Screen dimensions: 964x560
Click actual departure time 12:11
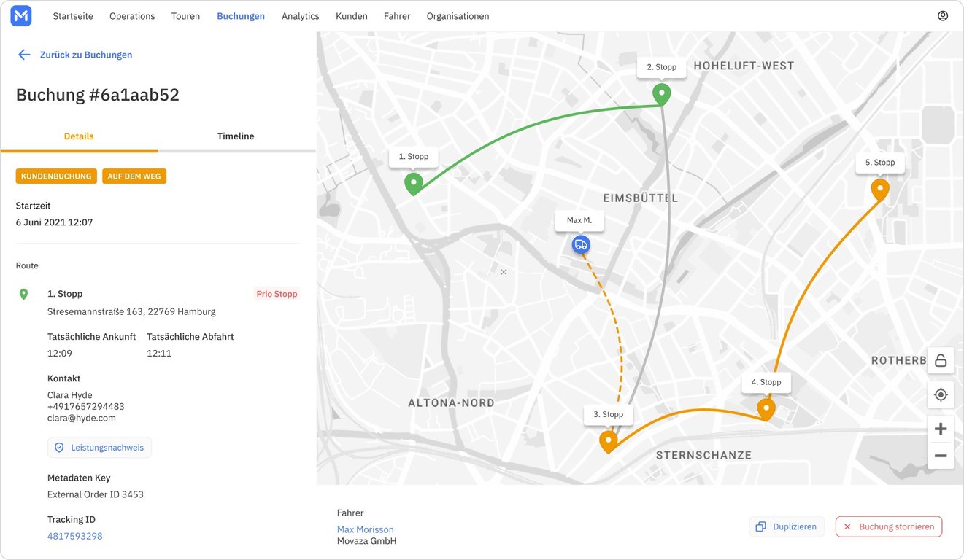159,354
